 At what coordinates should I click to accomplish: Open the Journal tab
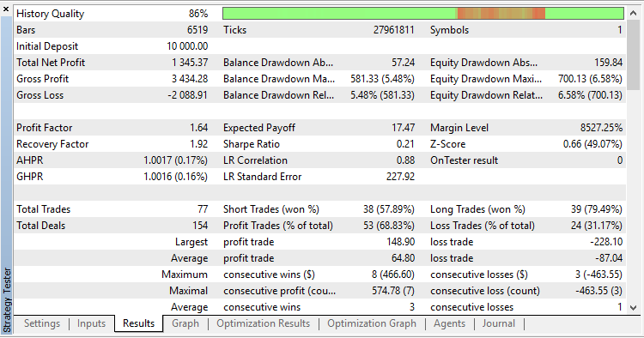click(499, 323)
